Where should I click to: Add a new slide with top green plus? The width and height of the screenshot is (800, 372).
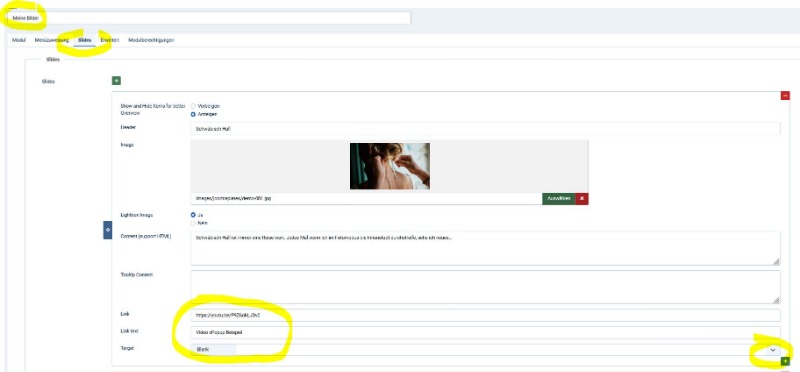tap(116, 81)
